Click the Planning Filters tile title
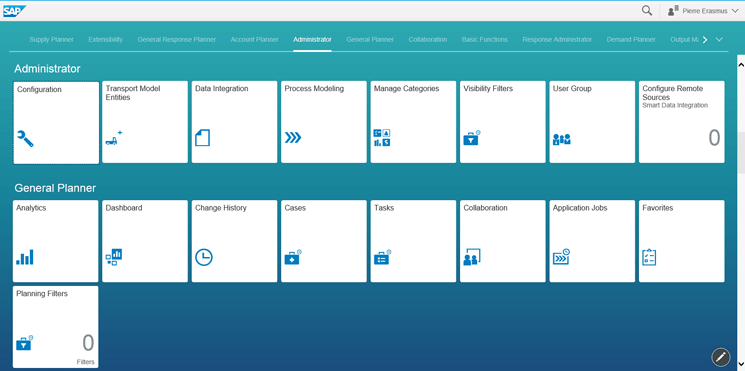 pos(42,294)
